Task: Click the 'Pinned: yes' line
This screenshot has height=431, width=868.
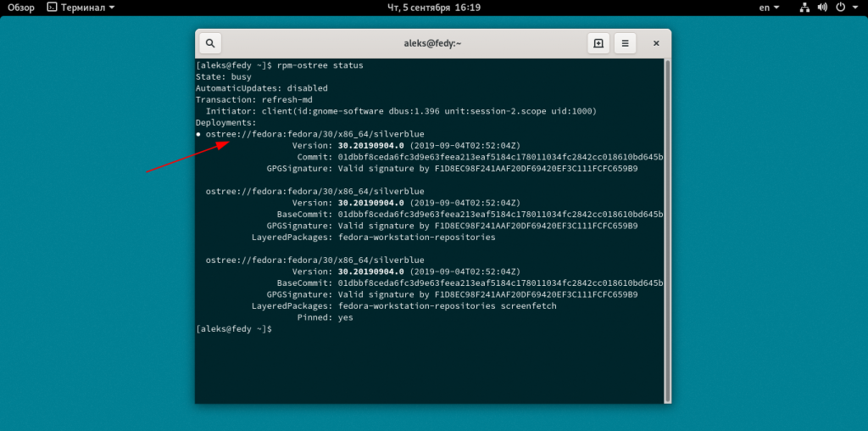Action: [x=325, y=317]
